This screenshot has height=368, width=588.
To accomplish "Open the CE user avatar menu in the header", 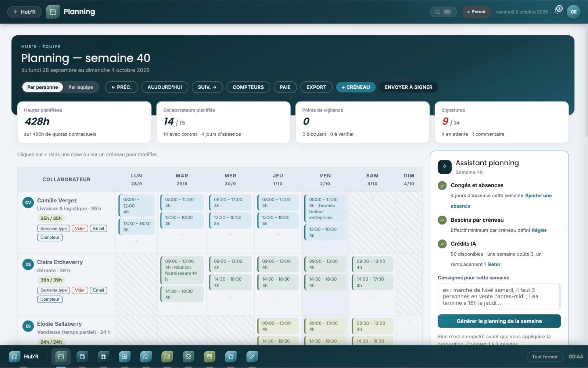I will click(573, 12).
